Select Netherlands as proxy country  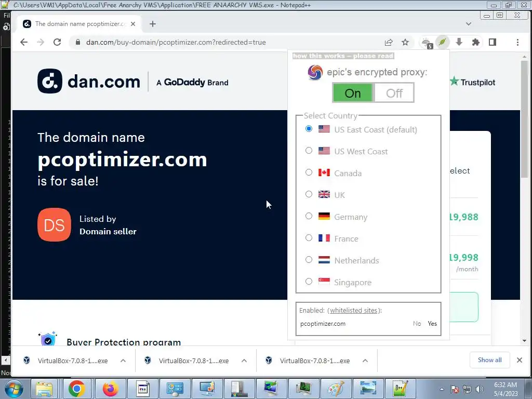(309, 260)
